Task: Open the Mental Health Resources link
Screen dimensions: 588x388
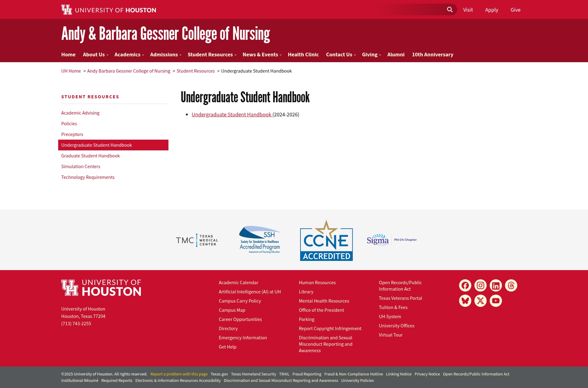Action: click(324, 301)
